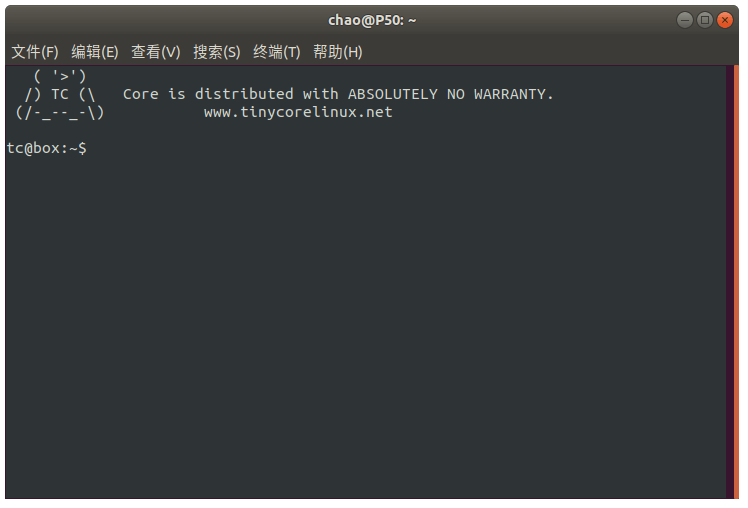Click the chao@P50: ~ window title
Viewport: 748px width, 508px height.
click(x=372, y=20)
